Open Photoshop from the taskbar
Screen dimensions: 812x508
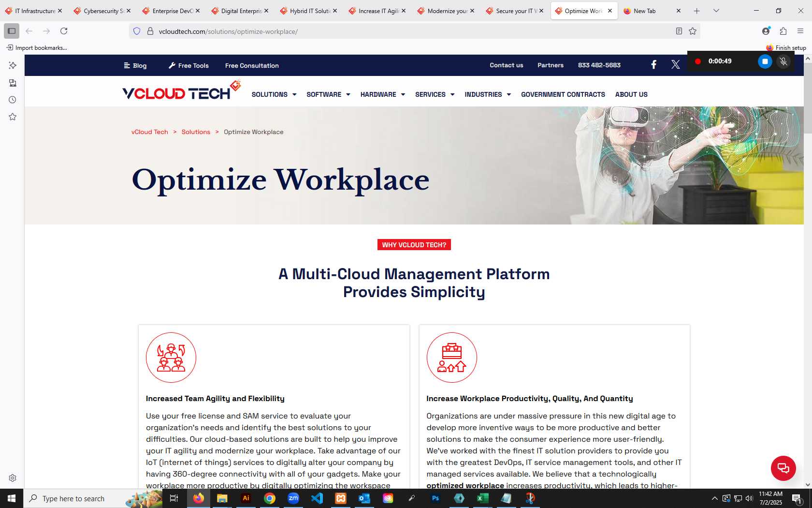point(435,498)
